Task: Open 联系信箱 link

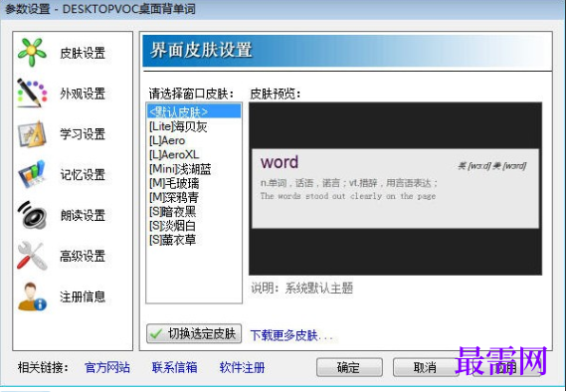Action: pyautogui.click(x=175, y=367)
